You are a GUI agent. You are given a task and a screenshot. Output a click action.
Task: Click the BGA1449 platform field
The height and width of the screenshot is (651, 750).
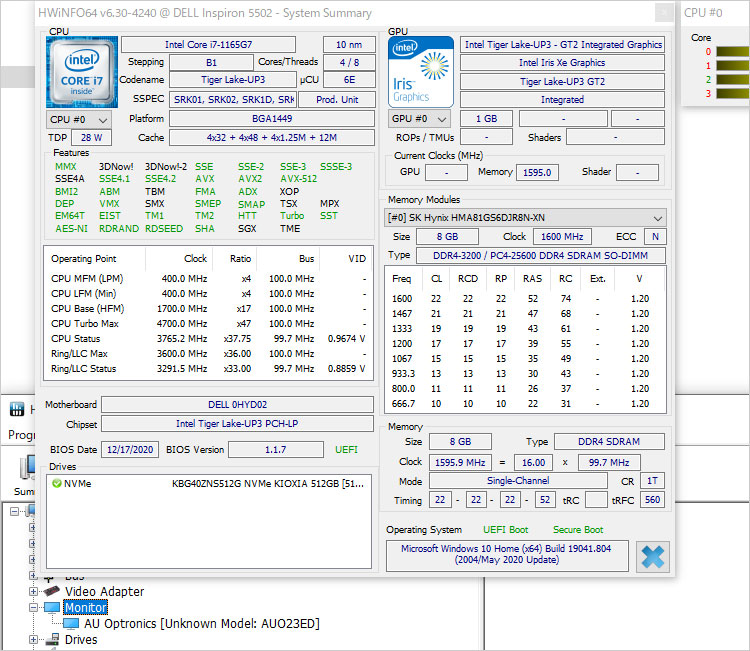[x=272, y=119]
